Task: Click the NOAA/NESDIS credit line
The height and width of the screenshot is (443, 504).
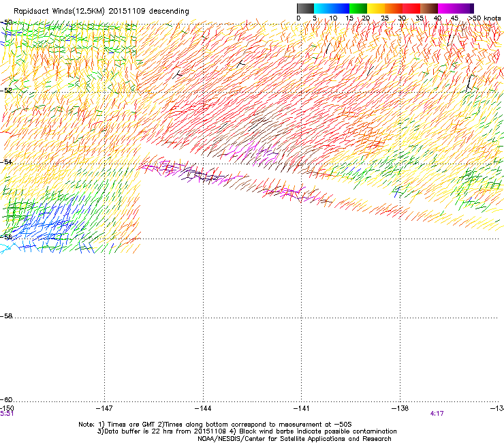Action: point(294,439)
